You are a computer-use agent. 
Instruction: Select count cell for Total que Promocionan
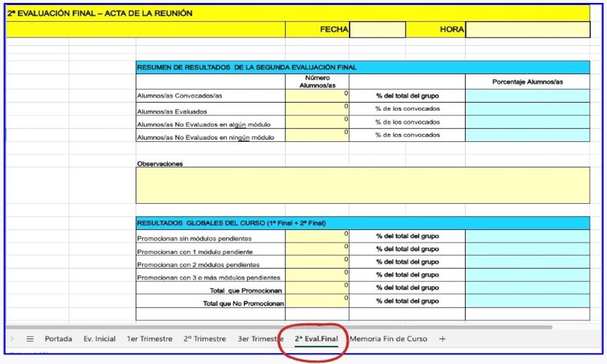coord(317,288)
